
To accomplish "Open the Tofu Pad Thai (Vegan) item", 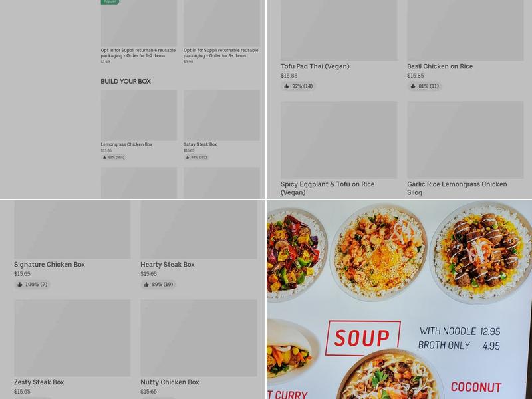I will tap(315, 66).
